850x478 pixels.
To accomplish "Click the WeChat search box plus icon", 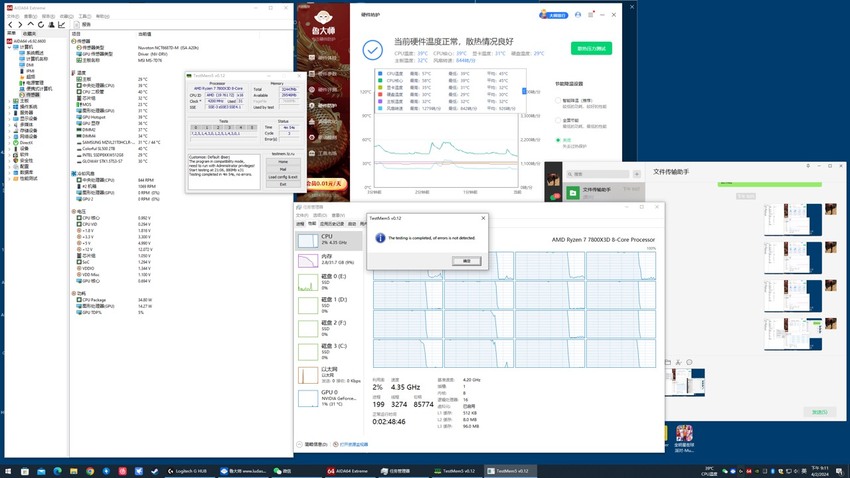I will pyautogui.click(x=636, y=174).
